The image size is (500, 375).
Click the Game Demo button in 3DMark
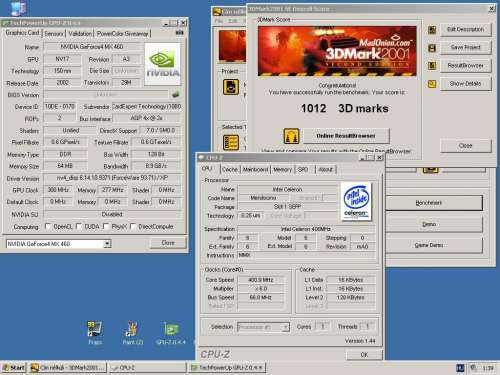tap(434, 245)
